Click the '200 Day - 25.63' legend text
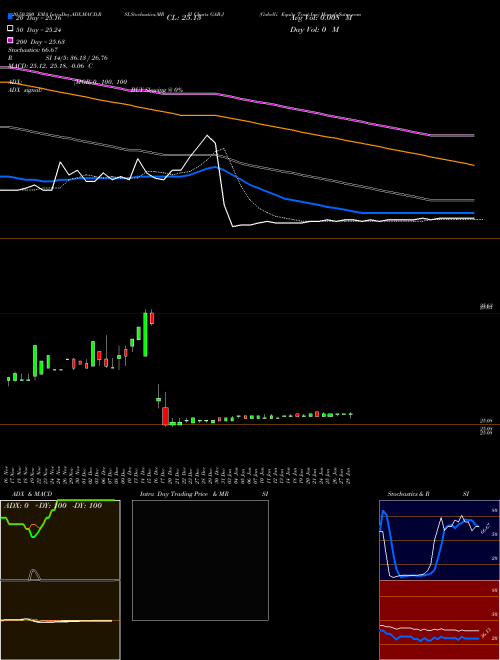The height and width of the screenshot is (660, 500). [40, 42]
